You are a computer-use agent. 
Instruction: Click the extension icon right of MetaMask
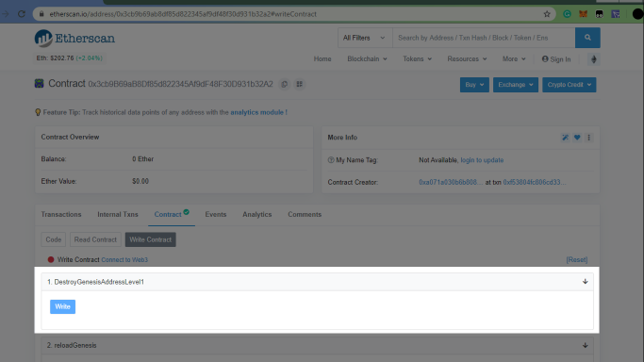tap(600, 14)
